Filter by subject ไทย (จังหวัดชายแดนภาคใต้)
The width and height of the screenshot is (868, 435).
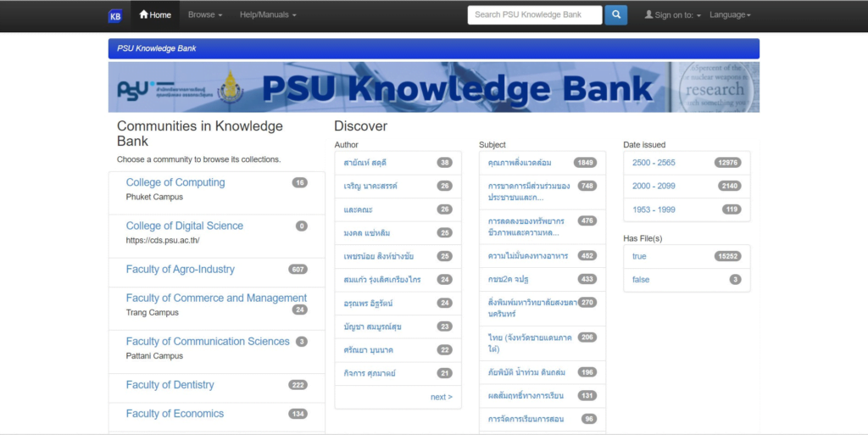click(530, 343)
